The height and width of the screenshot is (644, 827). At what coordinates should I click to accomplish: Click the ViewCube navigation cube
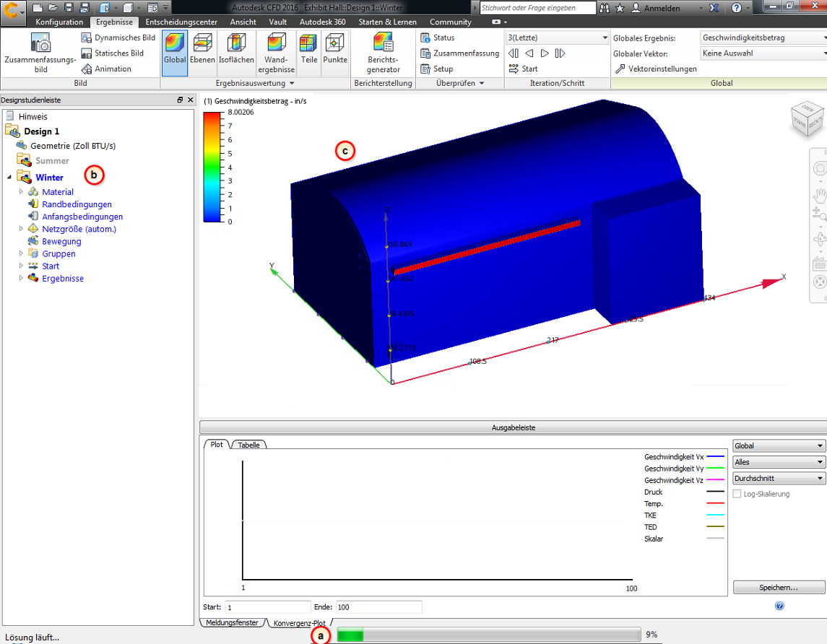tap(807, 119)
